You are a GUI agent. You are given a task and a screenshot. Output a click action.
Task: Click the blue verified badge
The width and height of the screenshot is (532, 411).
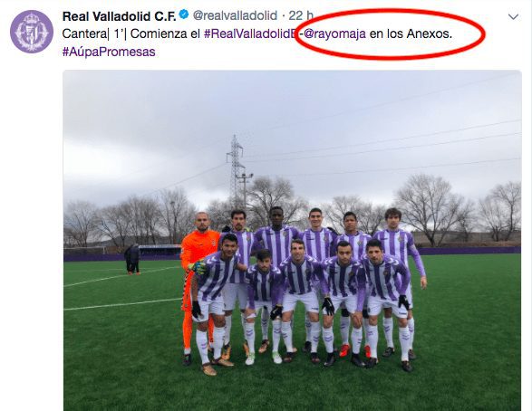[184, 14]
